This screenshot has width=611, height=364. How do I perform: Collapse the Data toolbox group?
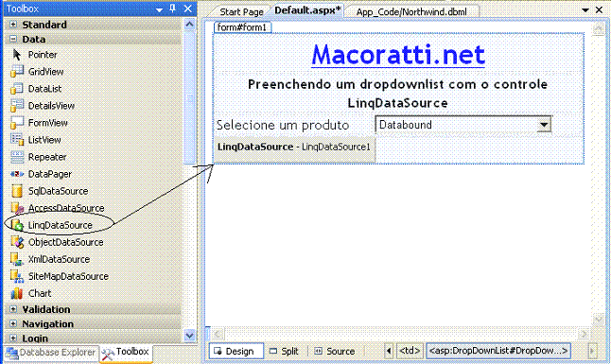(x=13, y=39)
